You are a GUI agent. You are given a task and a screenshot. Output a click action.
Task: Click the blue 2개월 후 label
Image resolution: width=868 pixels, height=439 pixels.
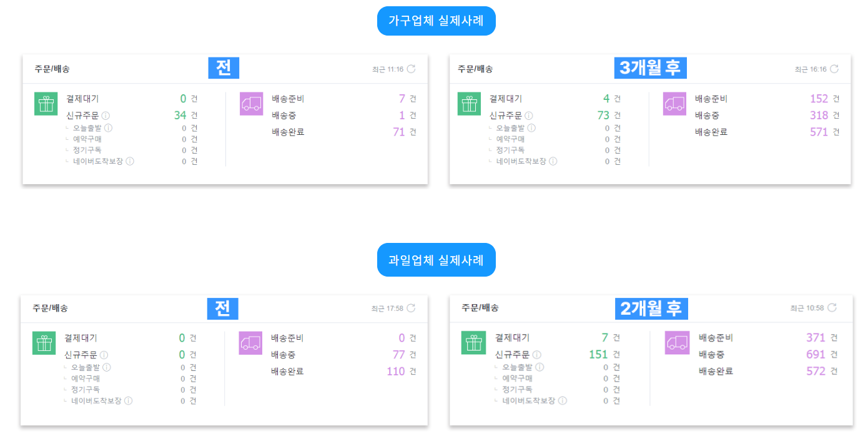point(651,308)
